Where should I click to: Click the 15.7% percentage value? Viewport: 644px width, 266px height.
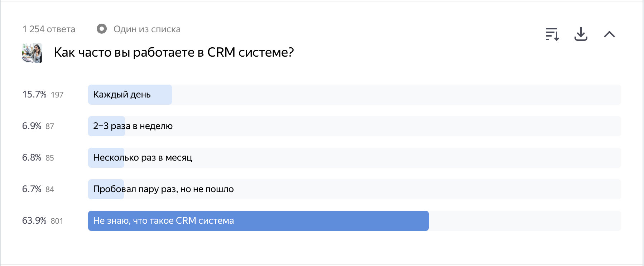coord(34,94)
